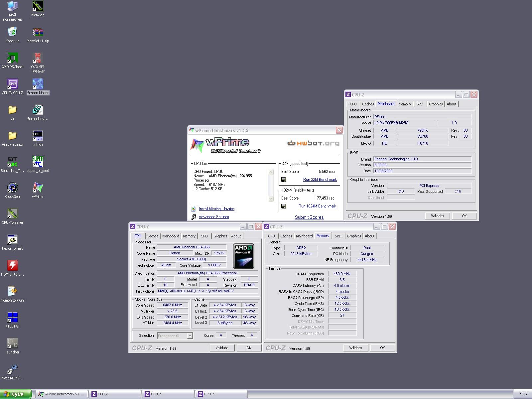Open Graphics tab in Memory window

(354, 236)
